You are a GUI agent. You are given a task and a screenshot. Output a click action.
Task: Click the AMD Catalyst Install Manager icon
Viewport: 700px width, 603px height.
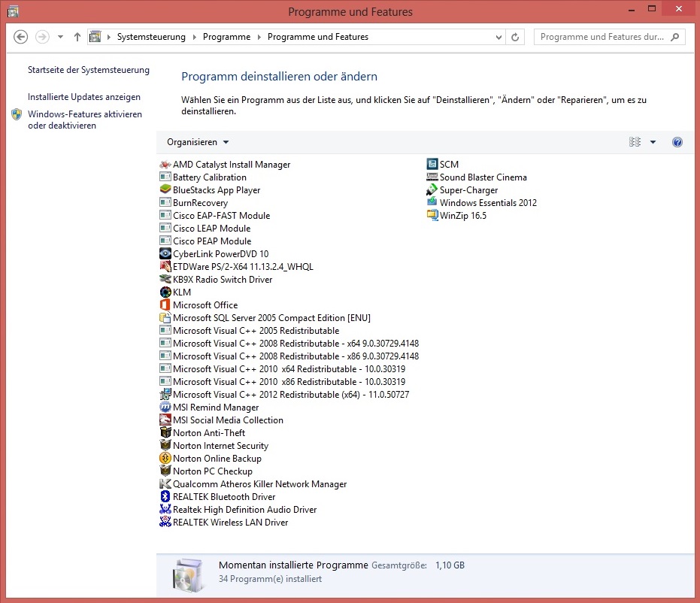[165, 164]
